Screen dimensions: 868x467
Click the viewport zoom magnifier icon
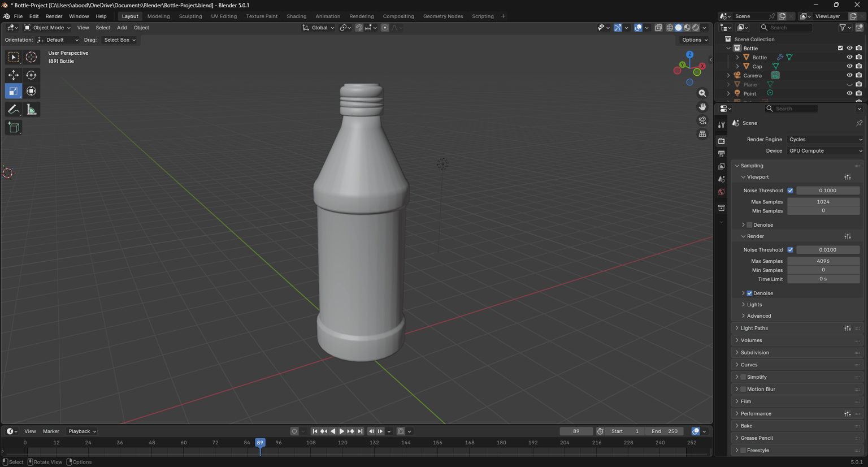[x=702, y=93]
